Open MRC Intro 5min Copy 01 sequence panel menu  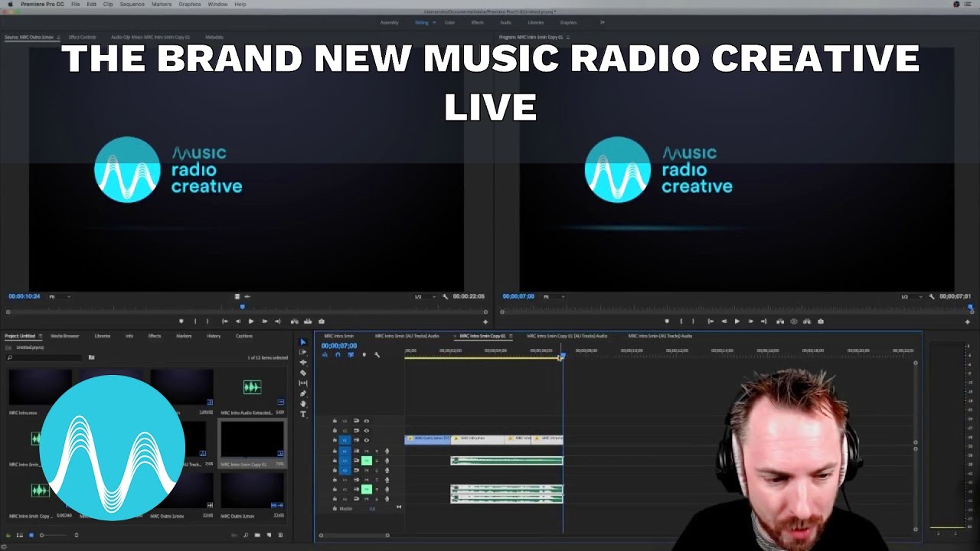(x=510, y=336)
